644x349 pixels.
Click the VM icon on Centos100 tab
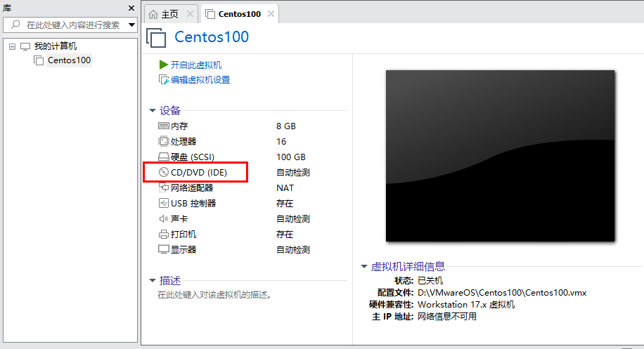(210, 14)
